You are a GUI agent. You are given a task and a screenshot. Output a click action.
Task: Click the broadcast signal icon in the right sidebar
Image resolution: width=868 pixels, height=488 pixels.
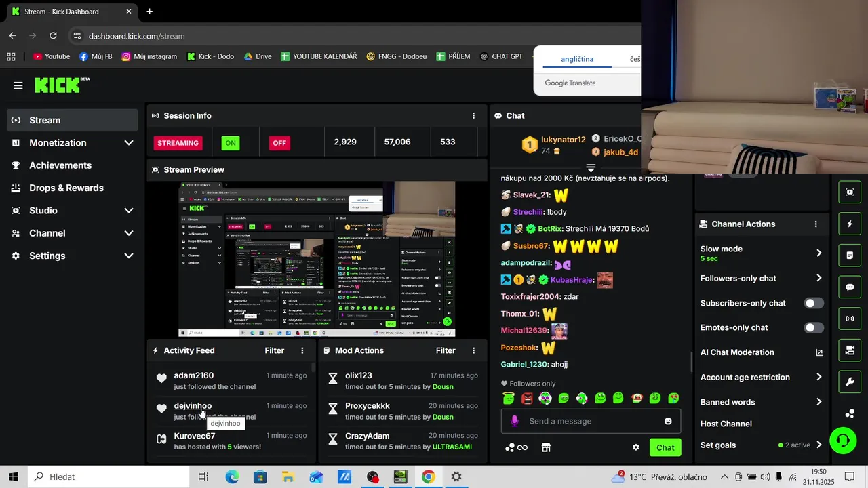pyautogui.click(x=850, y=319)
